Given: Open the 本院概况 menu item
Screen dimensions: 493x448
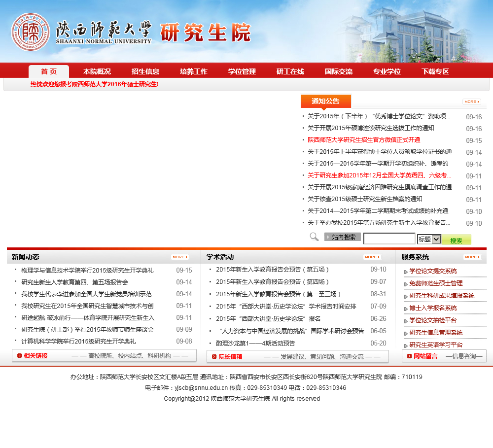Looking at the screenshot, I should pos(97,71).
